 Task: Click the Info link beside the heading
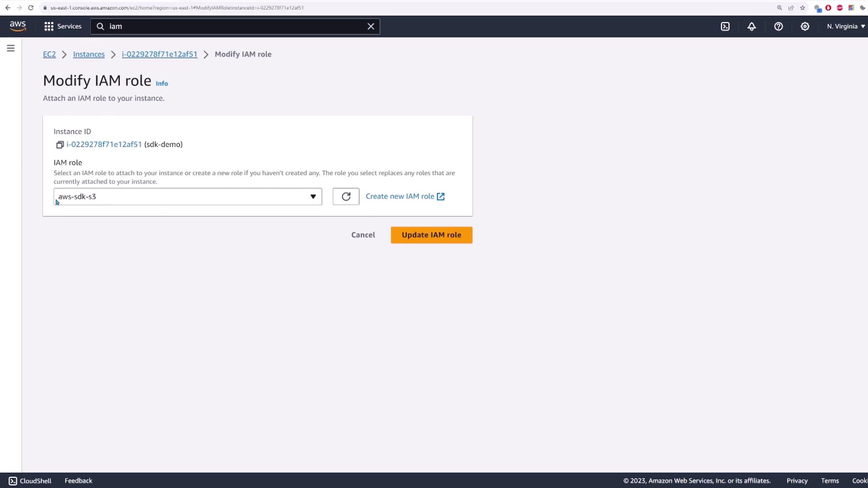[162, 84]
